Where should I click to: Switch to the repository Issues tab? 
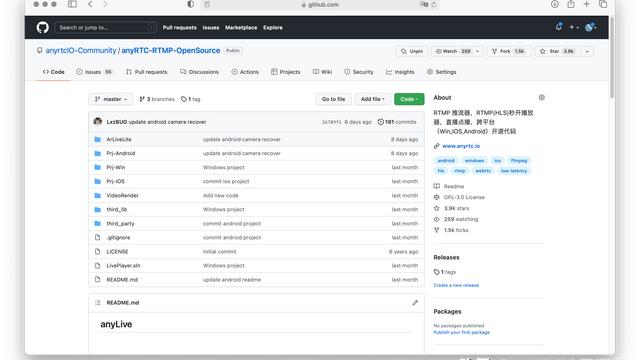pyautogui.click(x=94, y=72)
